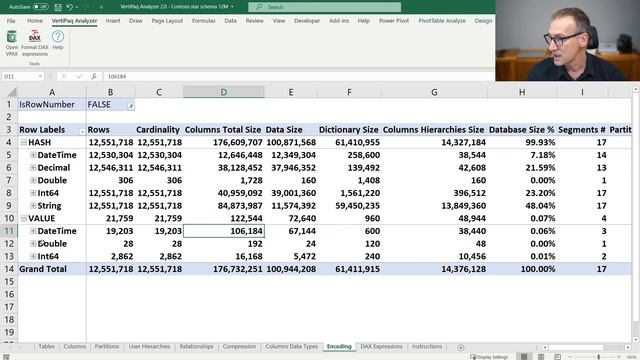
Task: Click the zoom out minus button
Action: (570, 357)
